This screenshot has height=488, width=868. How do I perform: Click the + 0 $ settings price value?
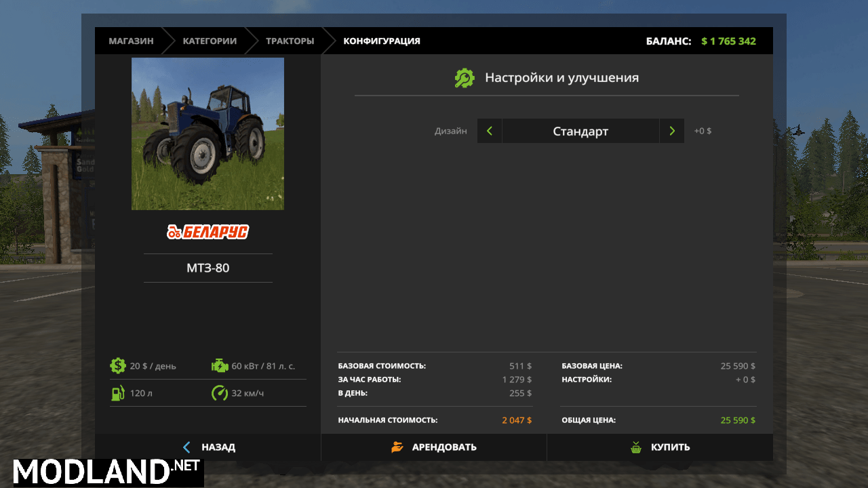tap(745, 380)
